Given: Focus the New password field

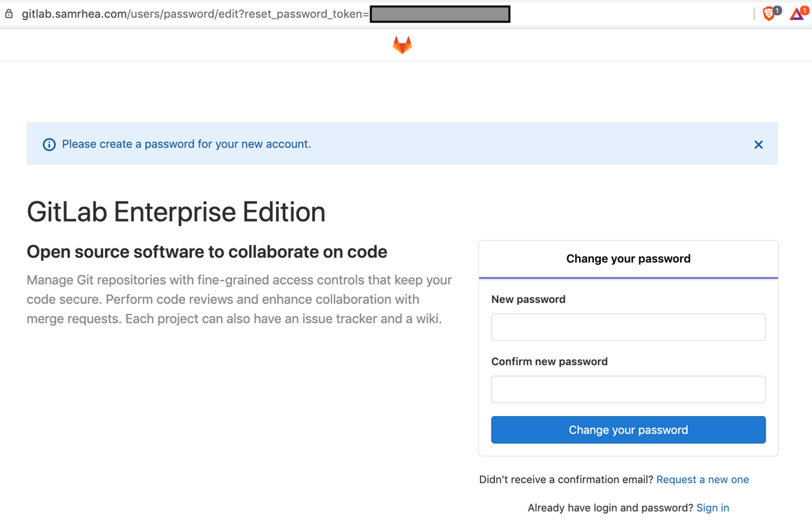Looking at the screenshot, I should tap(628, 327).
